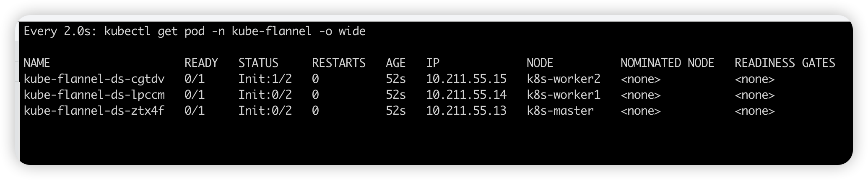Click the k8s-worker2 node name
The height and width of the screenshot is (180, 868).
tap(564, 79)
